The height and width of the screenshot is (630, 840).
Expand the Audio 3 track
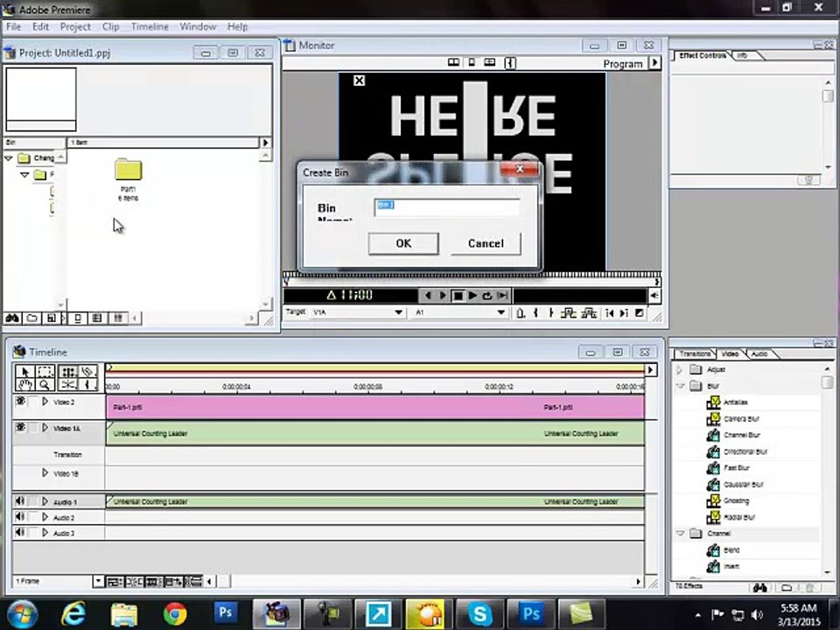[x=45, y=533]
